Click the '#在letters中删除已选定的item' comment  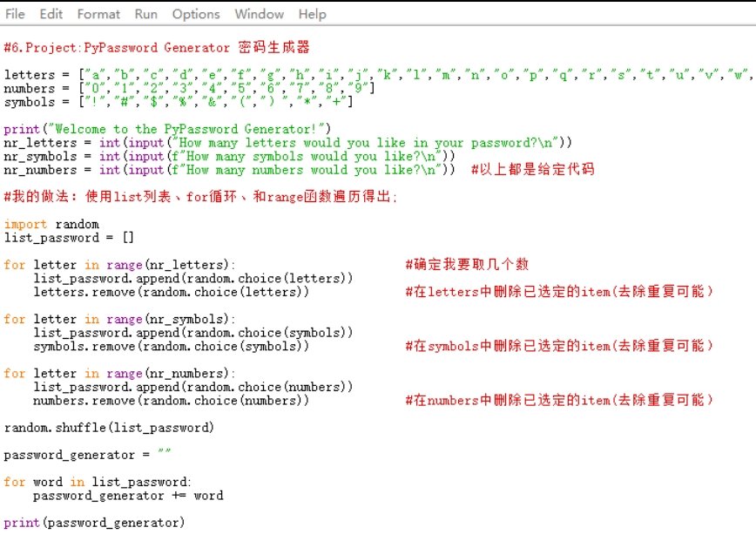559,291
